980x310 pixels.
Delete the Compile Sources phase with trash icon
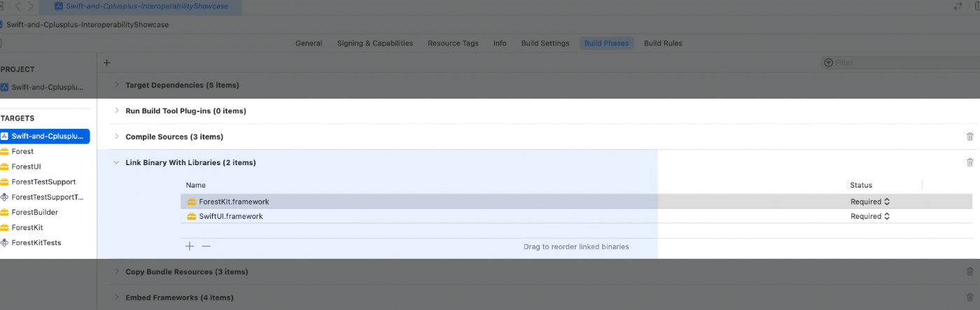coord(969,136)
